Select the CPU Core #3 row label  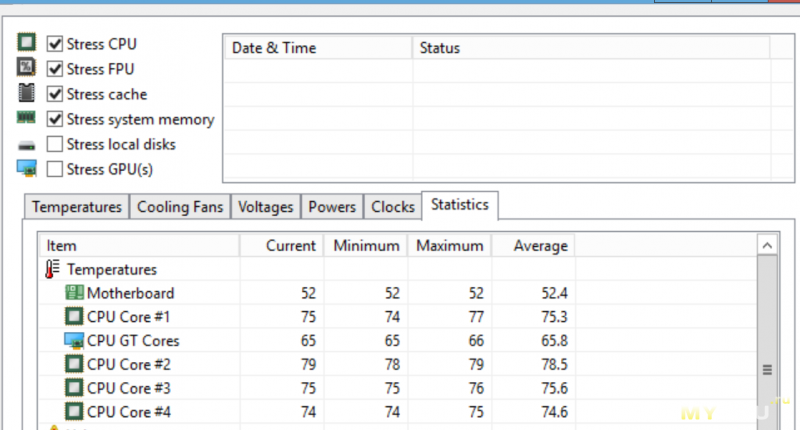[x=129, y=388]
